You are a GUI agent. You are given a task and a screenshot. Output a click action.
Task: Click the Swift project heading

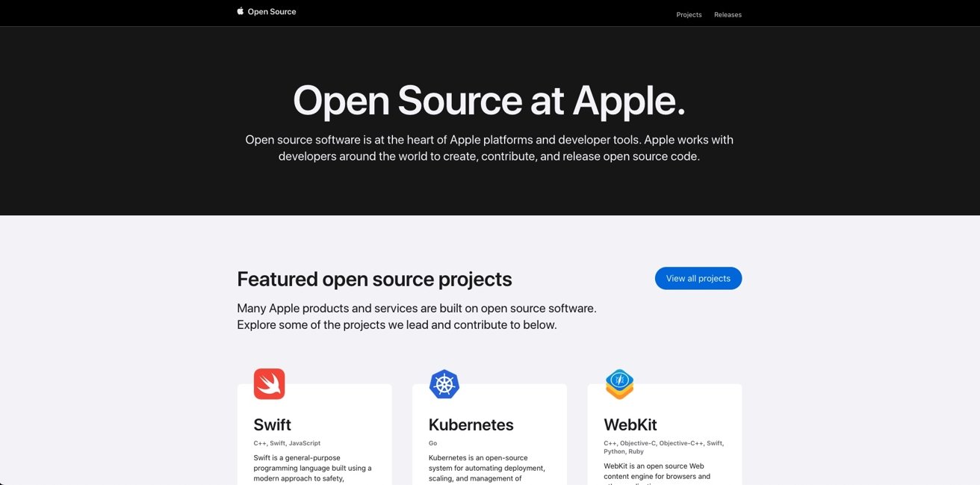pyautogui.click(x=272, y=424)
